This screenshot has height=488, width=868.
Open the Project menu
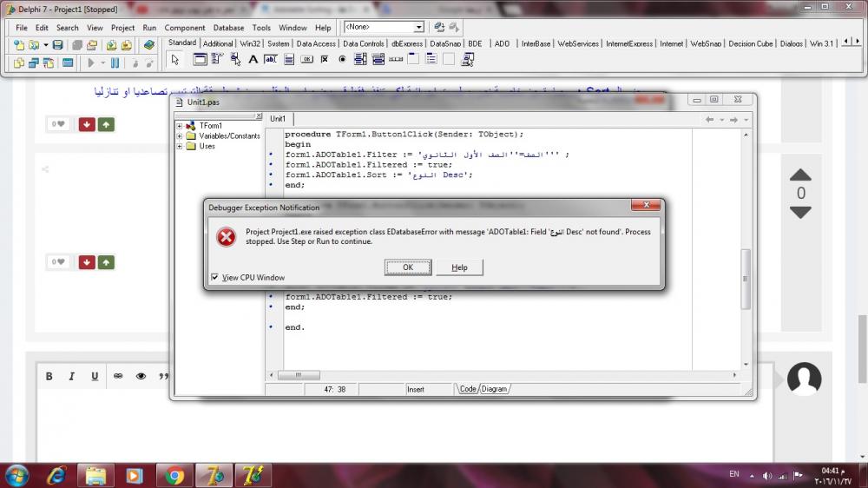click(123, 28)
